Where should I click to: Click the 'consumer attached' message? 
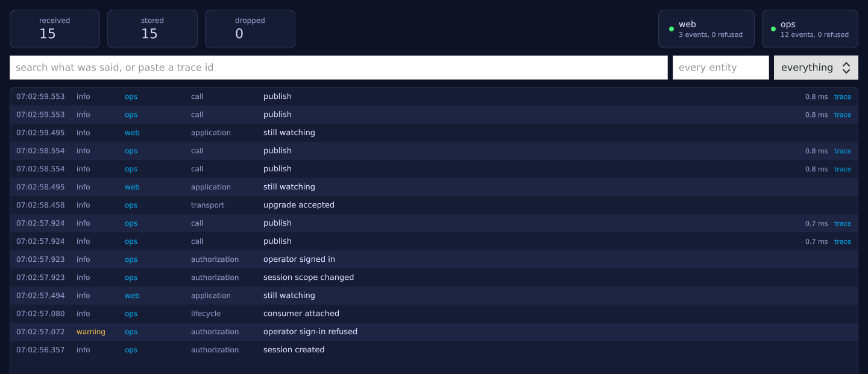[x=301, y=314]
